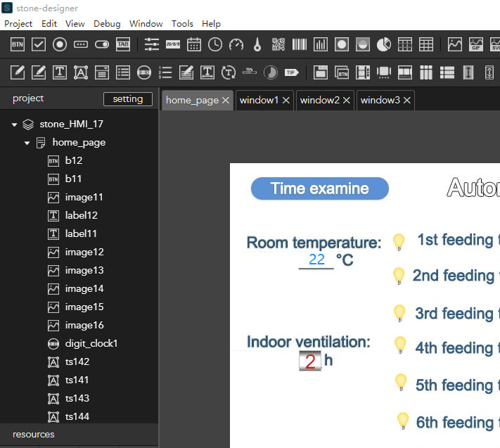Screen dimensions: 500x448
Task: Open the Help menu
Action: click(x=211, y=24)
